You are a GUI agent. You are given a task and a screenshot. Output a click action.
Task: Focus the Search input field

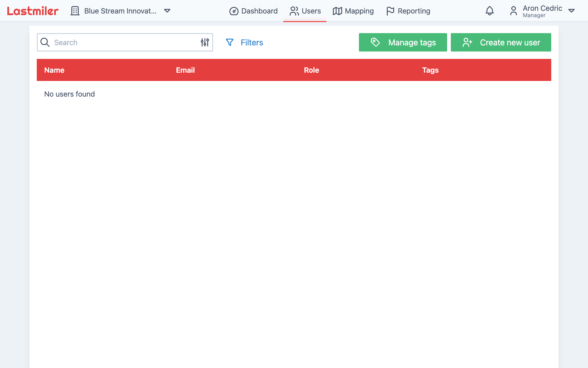125,42
